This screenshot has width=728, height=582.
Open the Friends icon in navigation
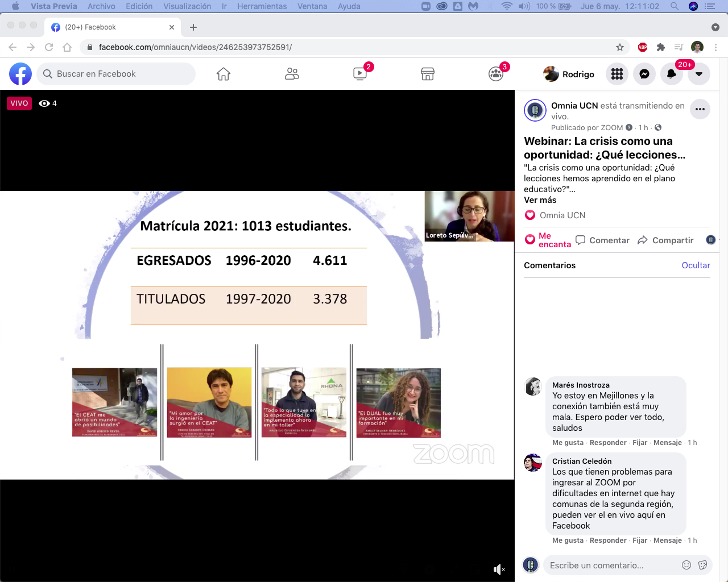tap(292, 74)
